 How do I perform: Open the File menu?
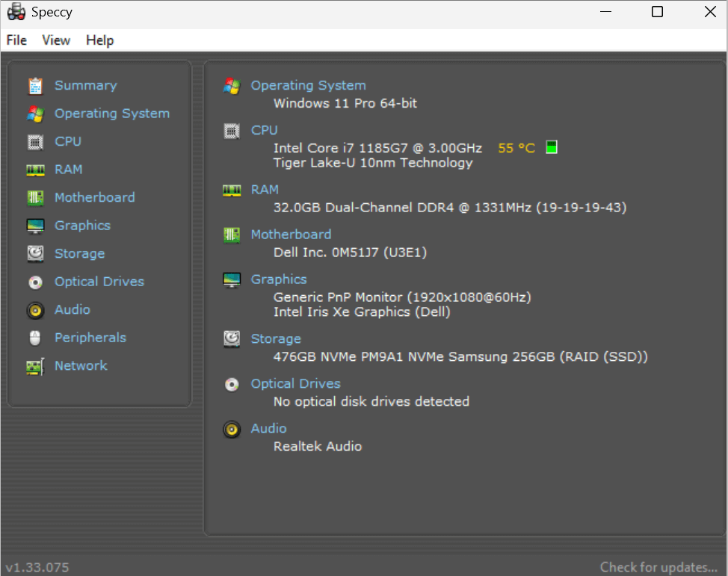[16, 40]
